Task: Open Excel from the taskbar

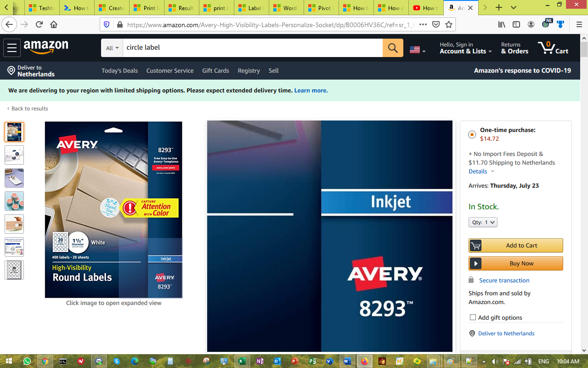Action: point(242,361)
